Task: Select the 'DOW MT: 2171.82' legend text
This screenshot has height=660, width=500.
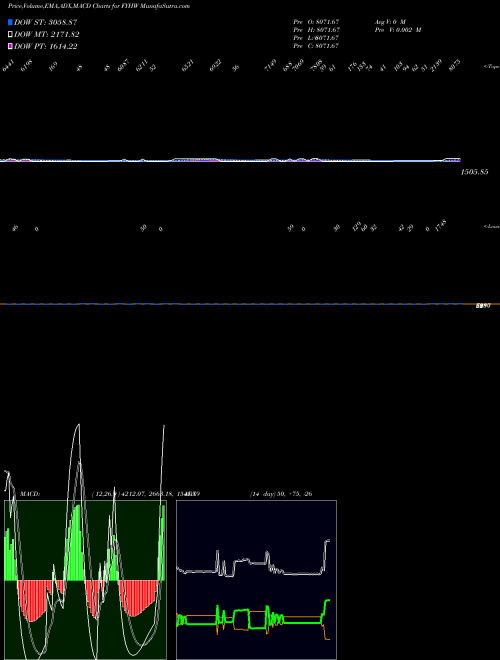Action: pos(47,35)
